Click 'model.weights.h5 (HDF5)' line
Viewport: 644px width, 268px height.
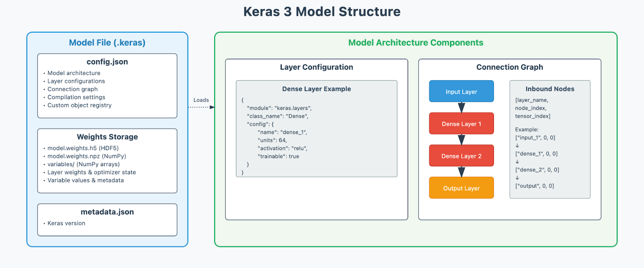tap(83, 148)
